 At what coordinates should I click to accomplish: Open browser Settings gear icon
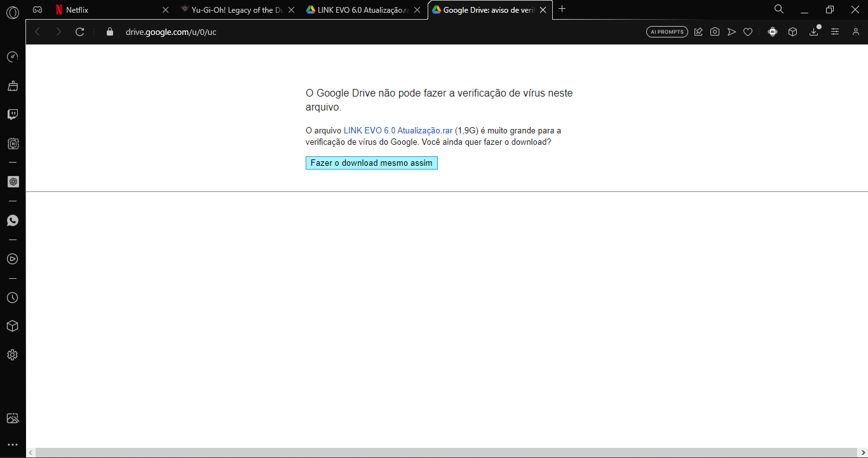click(13, 355)
